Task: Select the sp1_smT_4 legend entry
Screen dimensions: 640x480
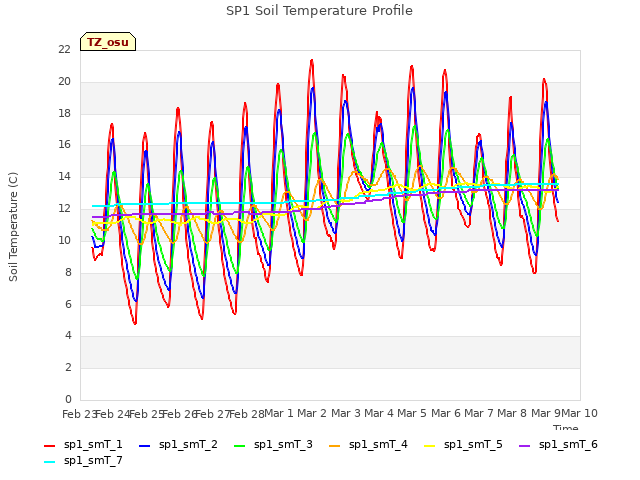Action: tap(368, 444)
